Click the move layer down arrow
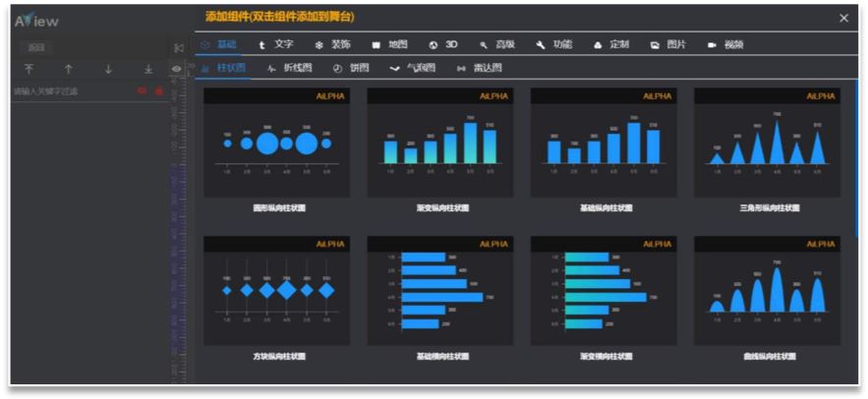Viewport: 868px width, 399px height. [108, 69]
